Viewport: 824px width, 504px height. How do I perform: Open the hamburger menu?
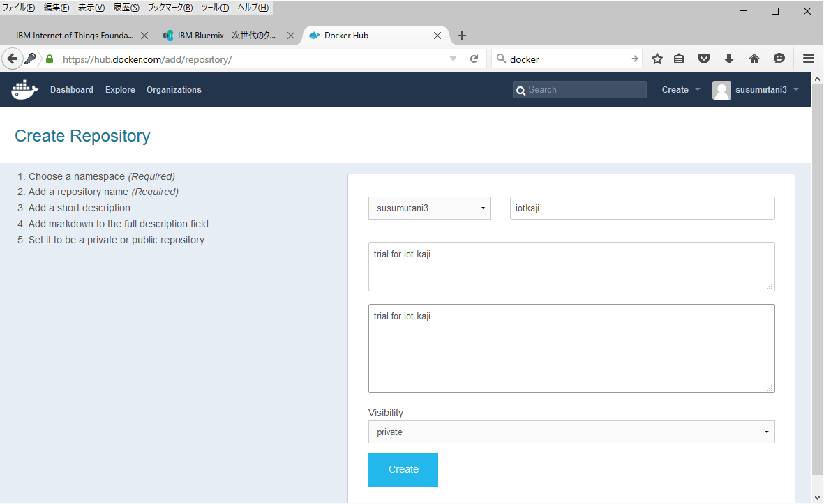coord(808,59)
